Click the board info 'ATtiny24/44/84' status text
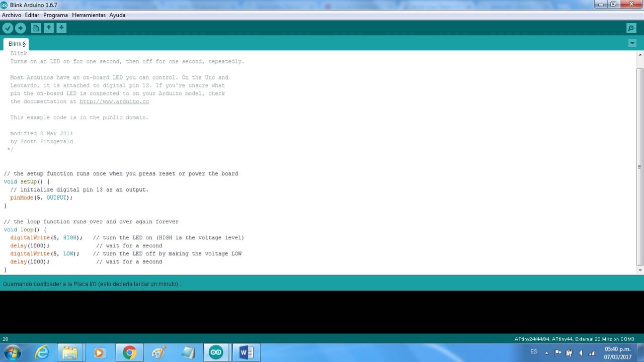Image resolution: width=644 pixels, height=362 pixels. coord(575,339)
